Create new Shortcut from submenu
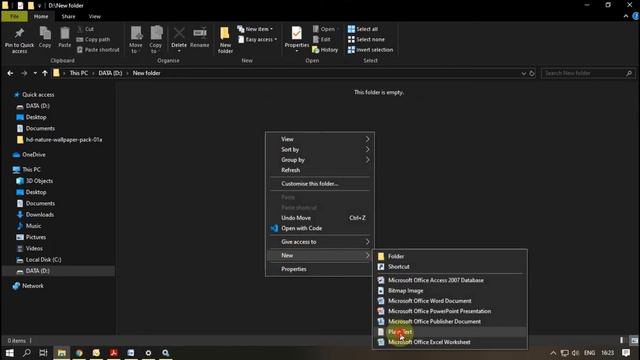Viewport: 640px width, 360px height. pos(450,267)
